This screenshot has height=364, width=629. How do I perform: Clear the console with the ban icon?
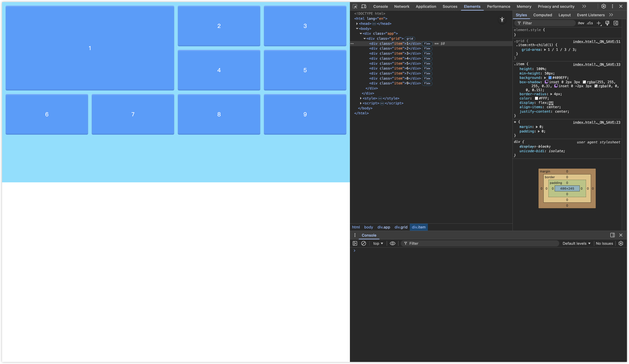point(364,243)
